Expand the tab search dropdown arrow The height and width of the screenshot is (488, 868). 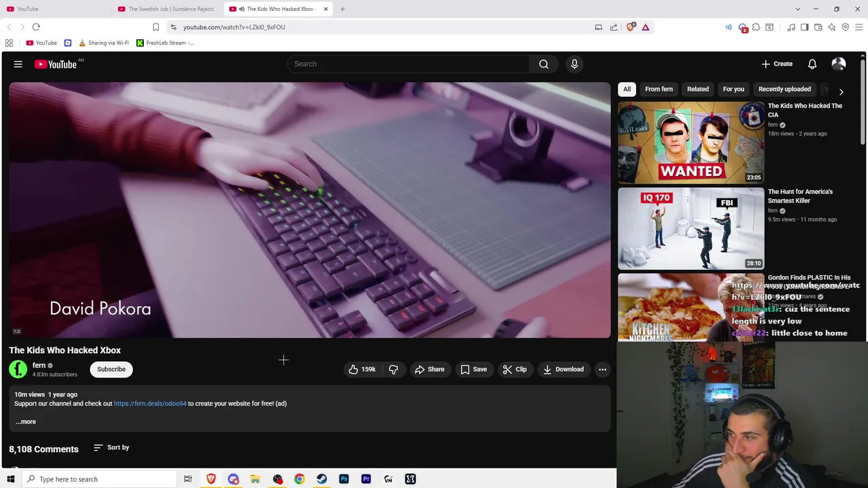click(797, 9)
